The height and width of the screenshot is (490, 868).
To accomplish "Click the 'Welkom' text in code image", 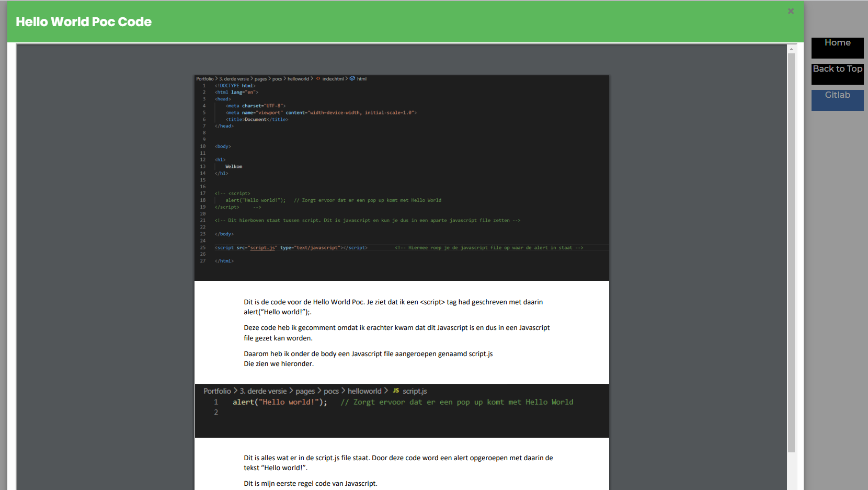I will pyautogui.click(x=234, y=166).
